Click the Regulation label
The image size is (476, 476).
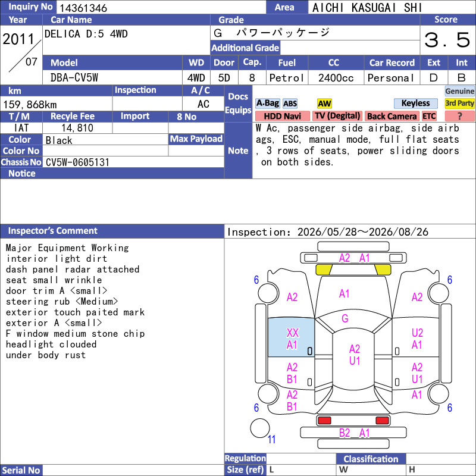point(245,458)
